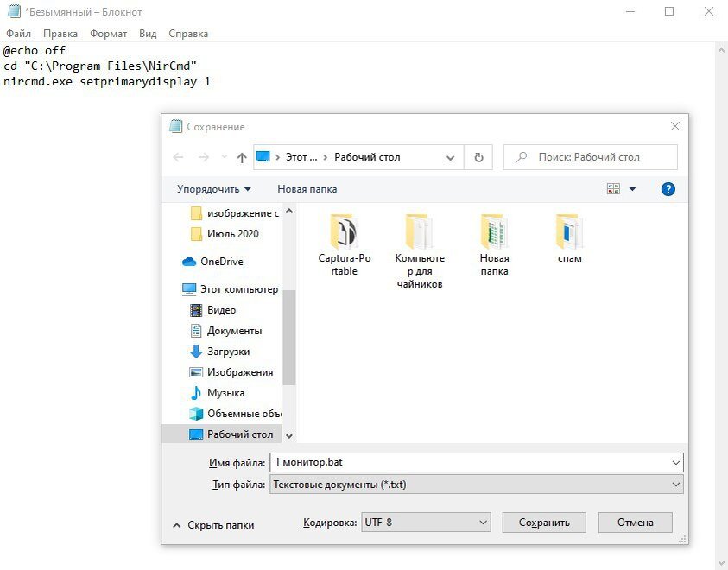This screenshot has height=570, width=728.
Task: Go back with the left arrow
Action: pyautogui.click(x=178, y=157)
